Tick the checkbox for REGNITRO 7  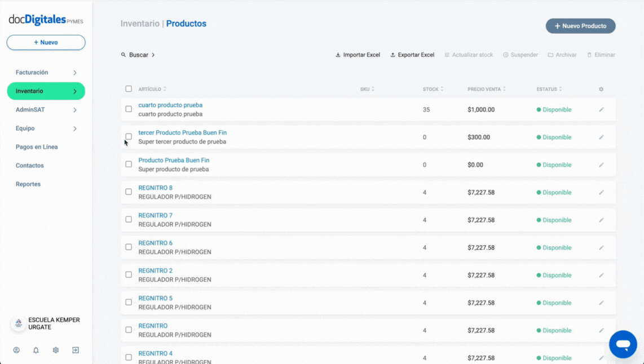(129, 219)
